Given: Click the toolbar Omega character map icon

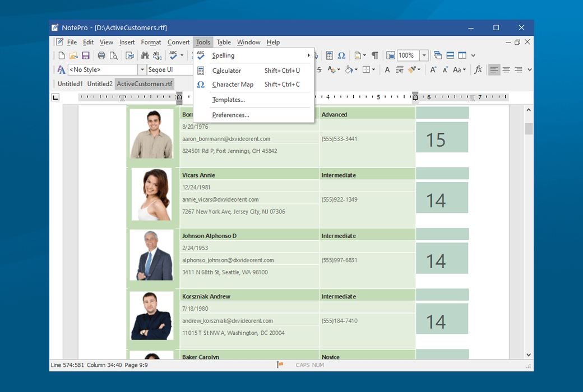Looking at the screenshot, I should (x=341, y=56).
